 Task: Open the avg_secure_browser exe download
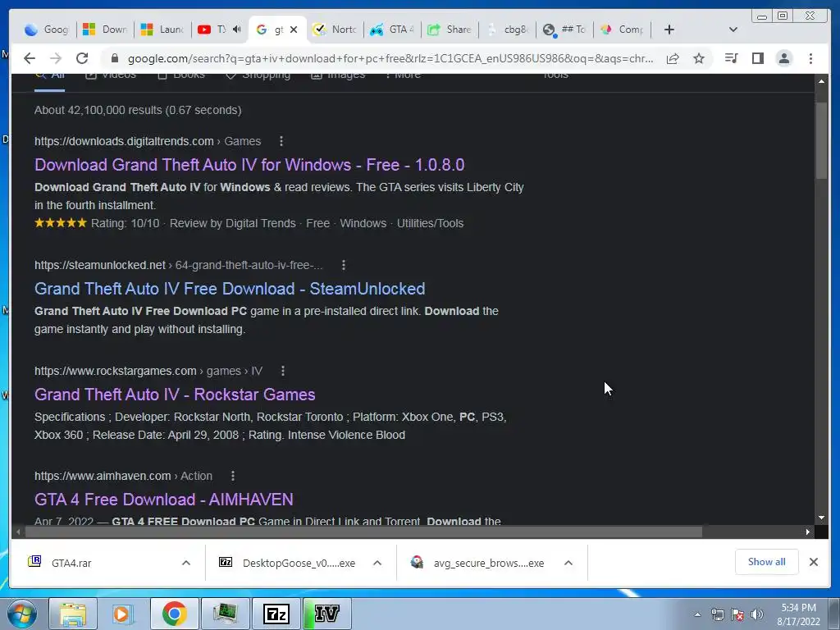coord(477,563)
